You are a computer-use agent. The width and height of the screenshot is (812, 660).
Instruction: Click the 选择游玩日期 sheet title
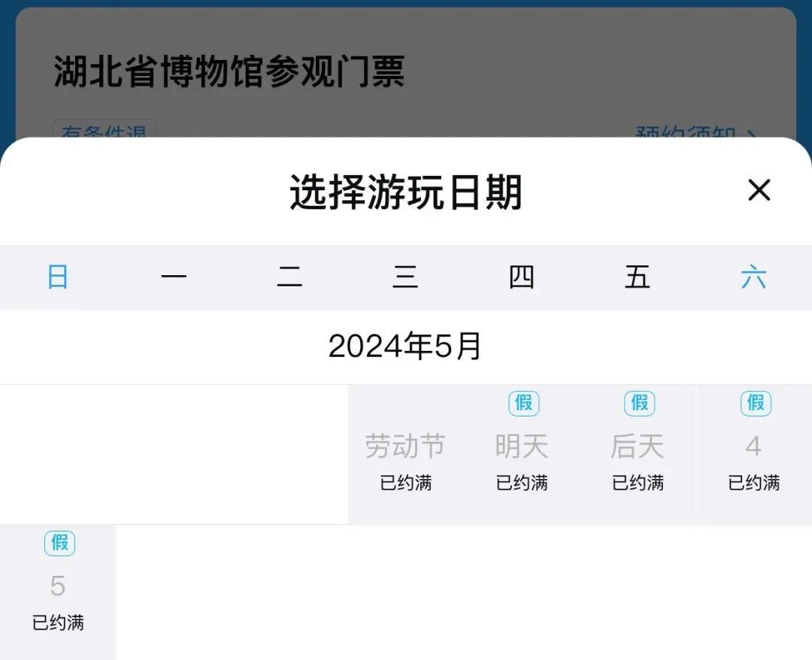pos(405,192)
